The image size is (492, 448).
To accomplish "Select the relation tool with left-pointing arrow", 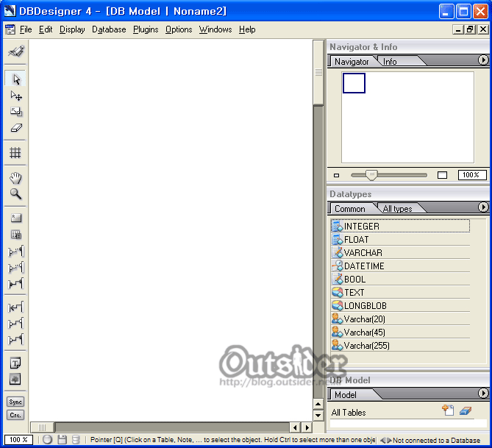I will click(x=15, y=307).
